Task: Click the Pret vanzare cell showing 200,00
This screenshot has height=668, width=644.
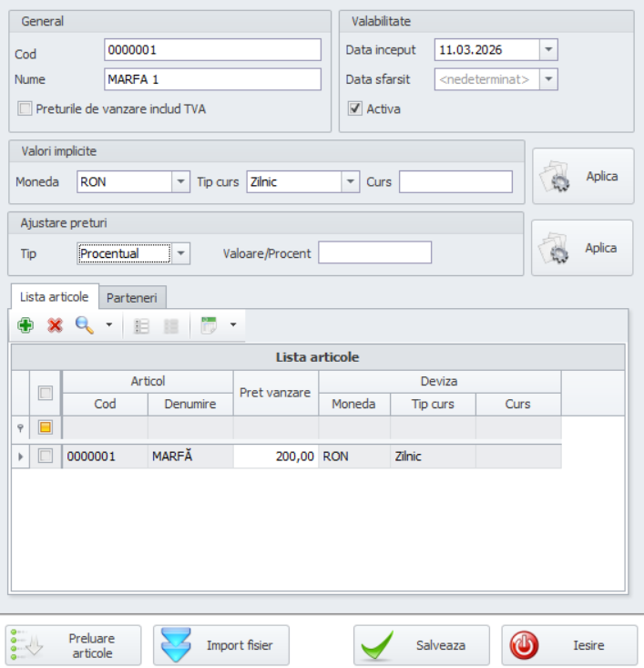Action: point(275,457)
